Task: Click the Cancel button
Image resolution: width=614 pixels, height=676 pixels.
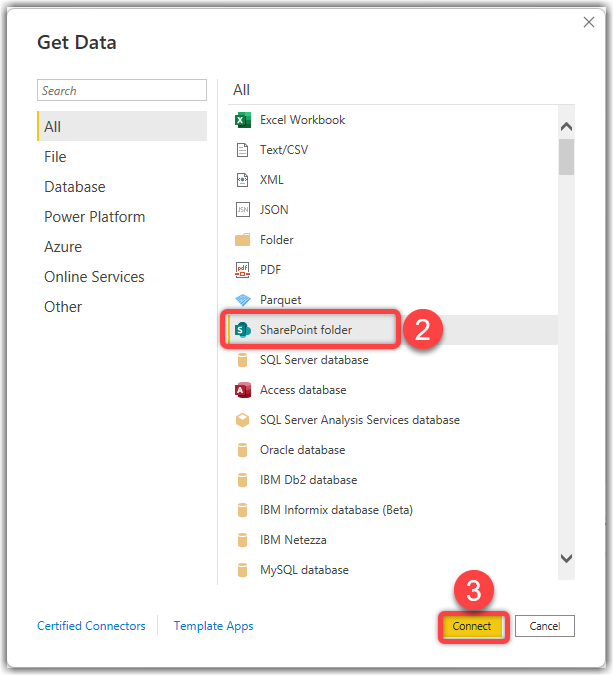Action: point(545,626)
